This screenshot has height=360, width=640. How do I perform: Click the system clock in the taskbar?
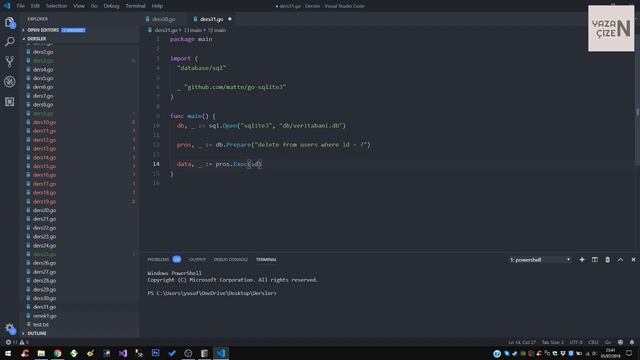tap(610, 353)
